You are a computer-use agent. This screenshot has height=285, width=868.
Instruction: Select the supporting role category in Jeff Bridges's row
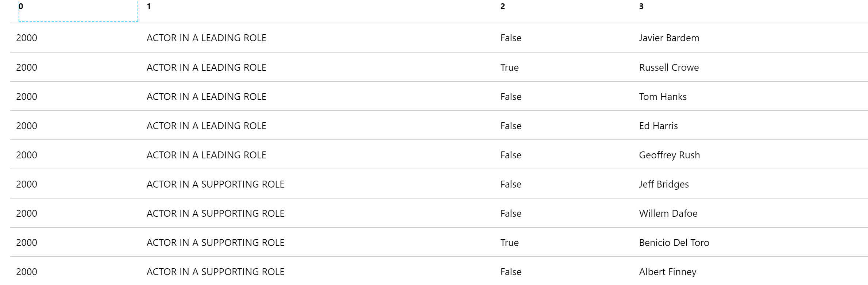pyautogui.click(x=215, y=184)
